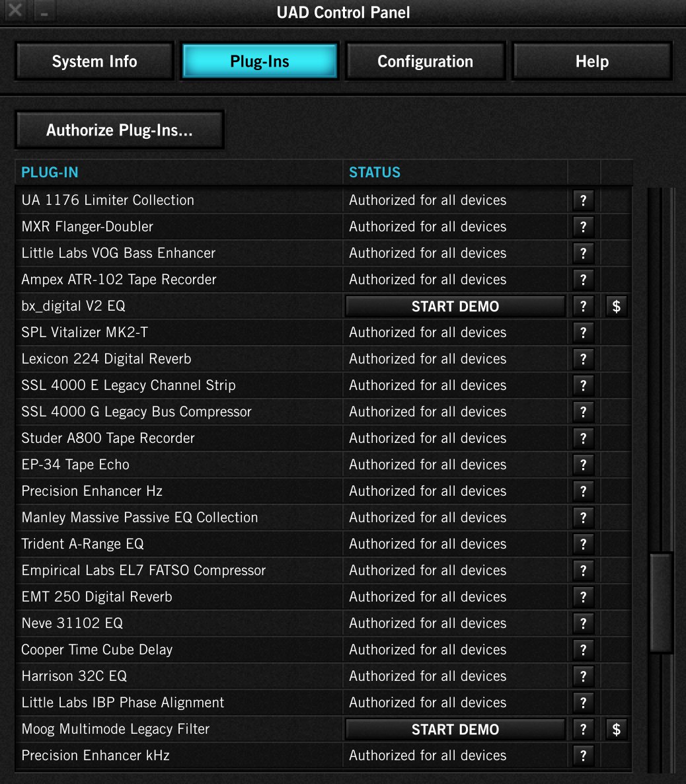Click ? for Moog Multimode Legacy Filter
This screenshot has height=784, width=686.
click(583, 730)
